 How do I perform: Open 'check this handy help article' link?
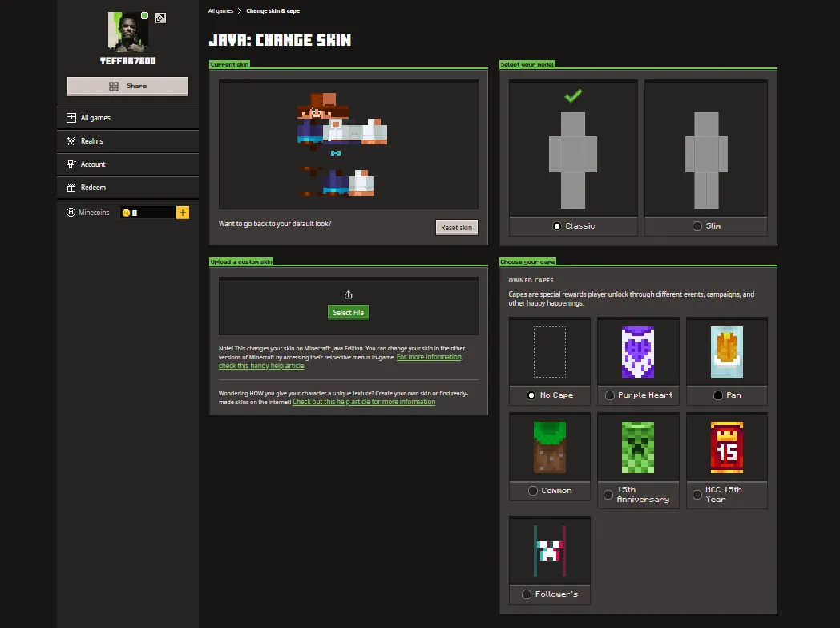click(260, 366)
